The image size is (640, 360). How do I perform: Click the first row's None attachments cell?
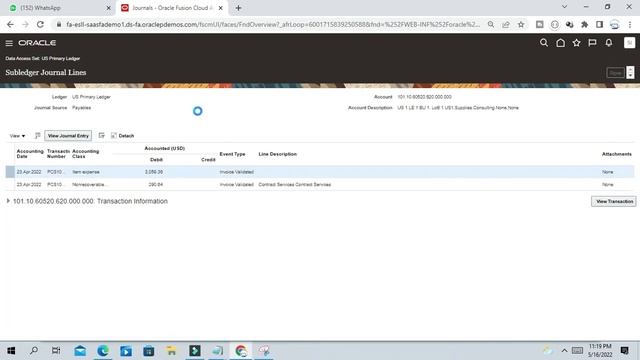[x=607, y=172]
